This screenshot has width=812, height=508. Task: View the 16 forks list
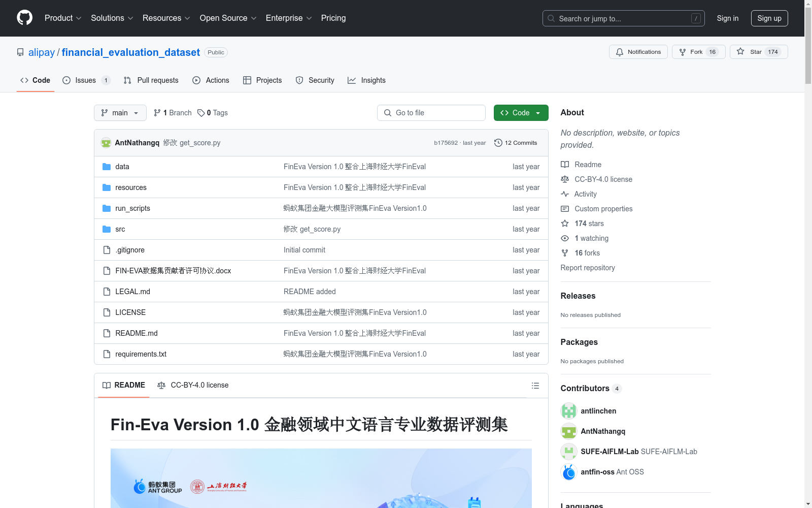pos(581,253)
